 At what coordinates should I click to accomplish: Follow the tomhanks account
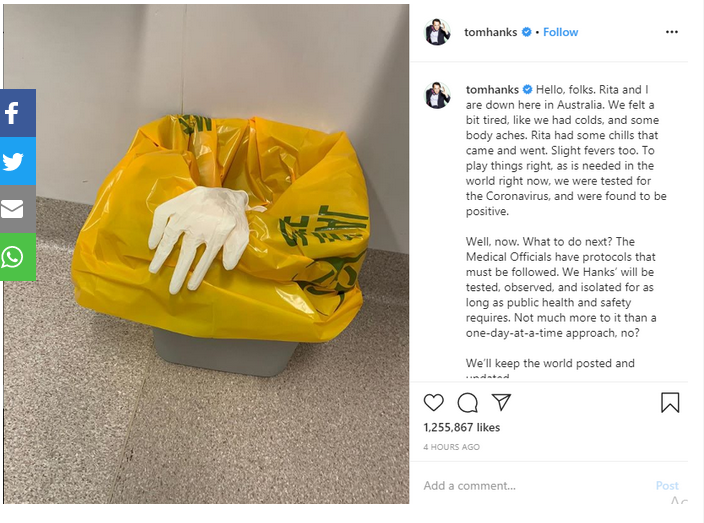[x=560, y=32]
